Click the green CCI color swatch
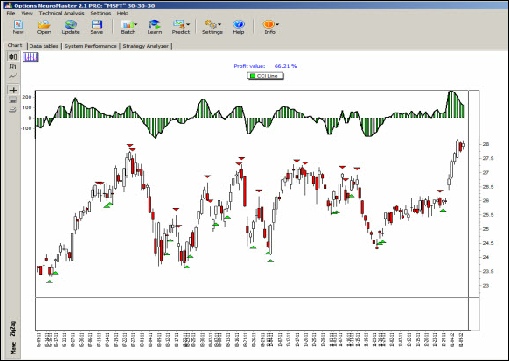This screenshot has width=509, height=361. 252,76
